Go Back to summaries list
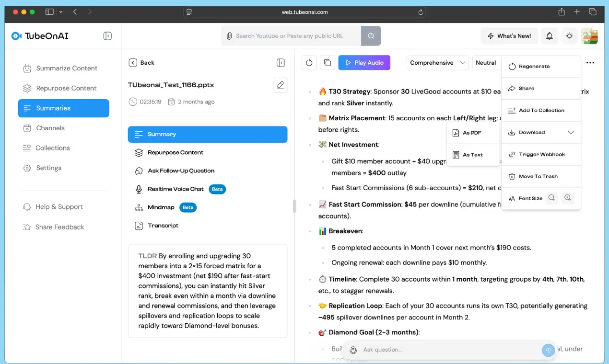The height and width of the screenshot is (364, 609). click(x=141, y=63)
